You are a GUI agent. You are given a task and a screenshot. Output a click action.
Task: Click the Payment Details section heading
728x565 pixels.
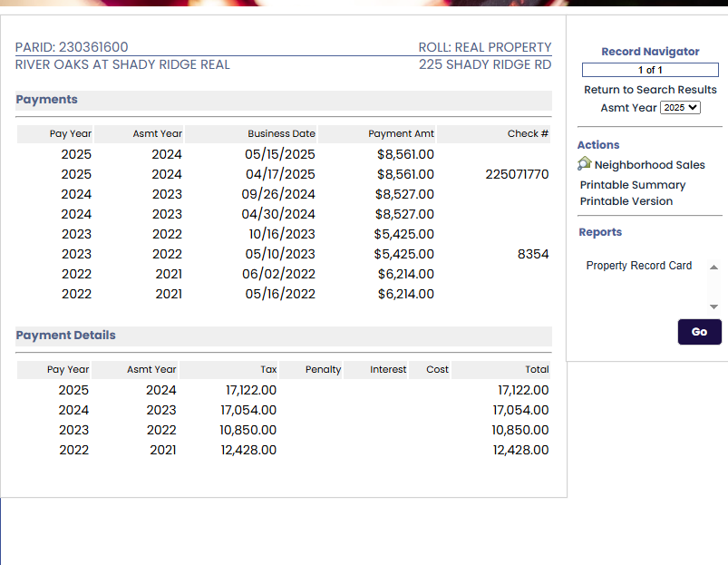tap(66, 336)
